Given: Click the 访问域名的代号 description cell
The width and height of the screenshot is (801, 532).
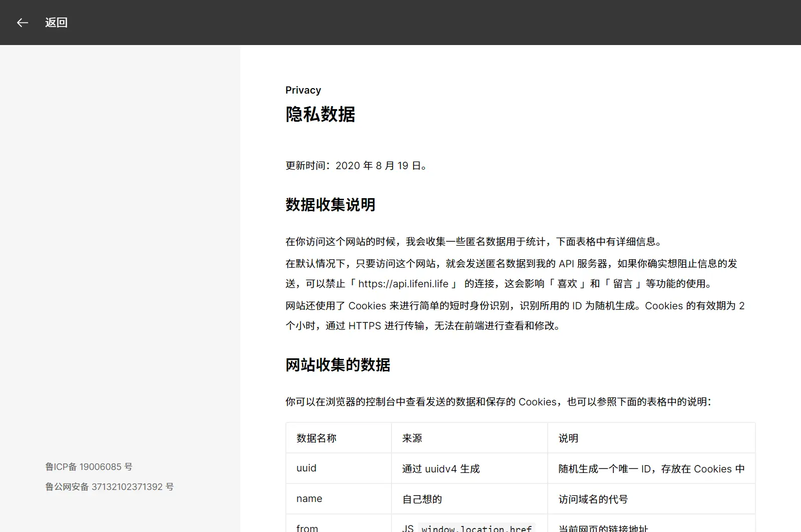Looking at the screenshot, I should point(594,498).
